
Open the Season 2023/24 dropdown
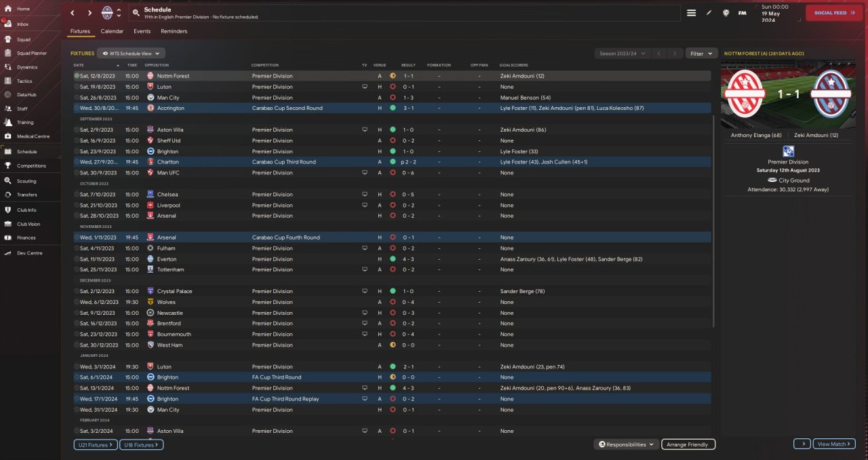[x=623, y=53]
